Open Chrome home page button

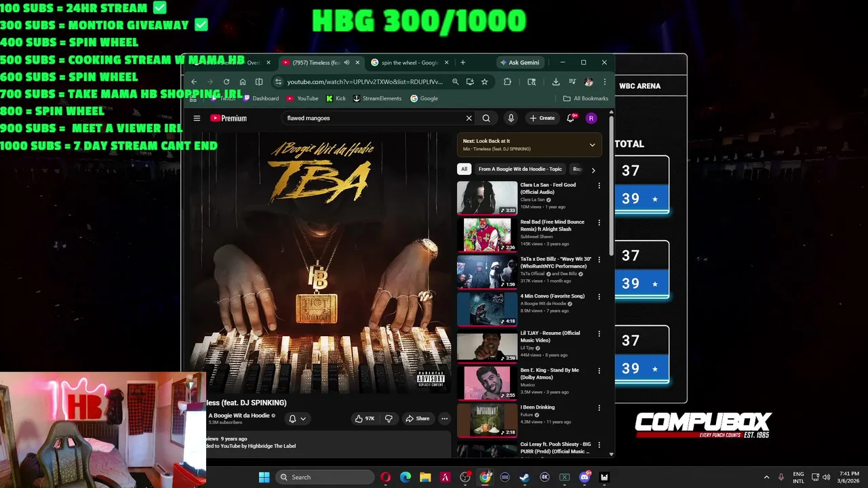(x=243, y=82)
